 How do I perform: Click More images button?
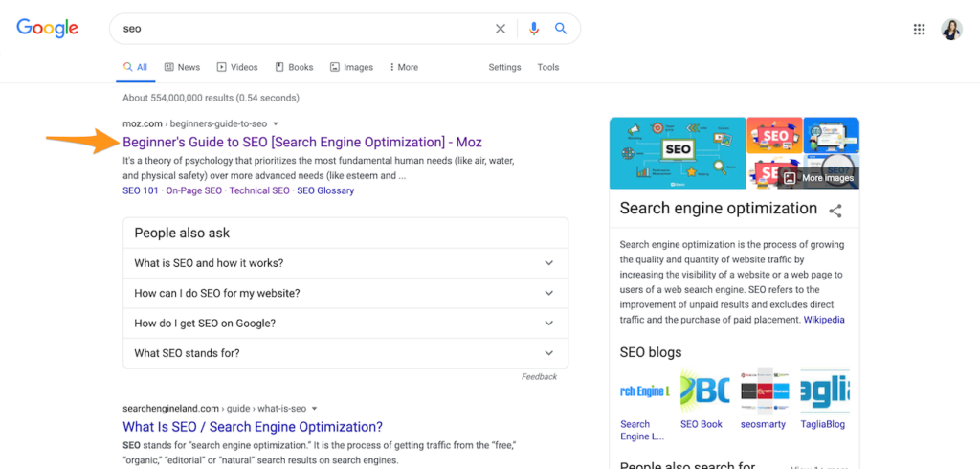tap(819, 178)
